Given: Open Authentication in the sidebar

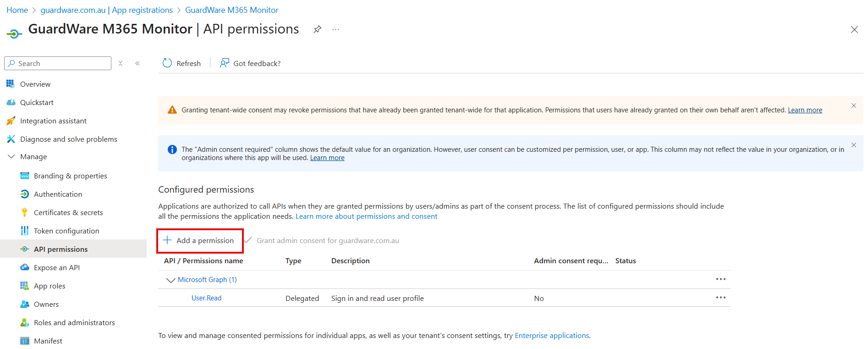Looking at the screenshot, I should (58, 194).
